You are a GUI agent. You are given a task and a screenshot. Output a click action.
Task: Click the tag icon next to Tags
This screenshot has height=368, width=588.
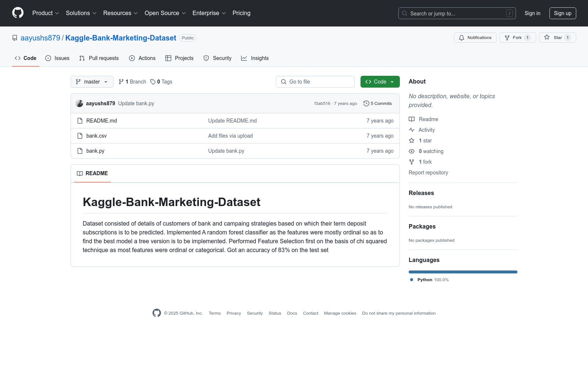point(153,82)
